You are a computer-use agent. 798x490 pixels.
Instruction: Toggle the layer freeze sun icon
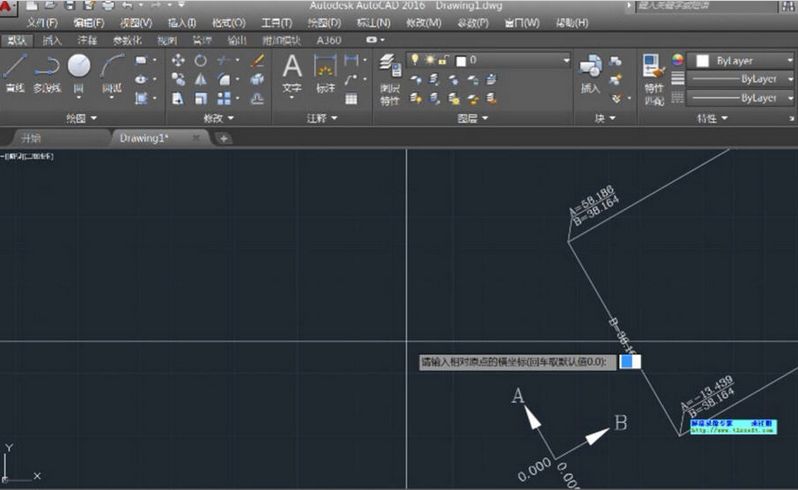pyautogui.click(x=428, y=60)
